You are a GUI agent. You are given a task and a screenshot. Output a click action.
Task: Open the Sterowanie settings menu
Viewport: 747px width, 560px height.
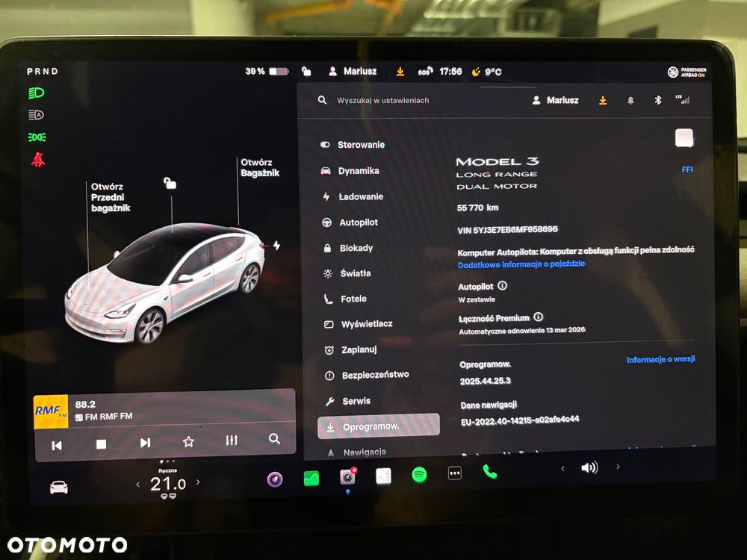click(x=353, y=145)
